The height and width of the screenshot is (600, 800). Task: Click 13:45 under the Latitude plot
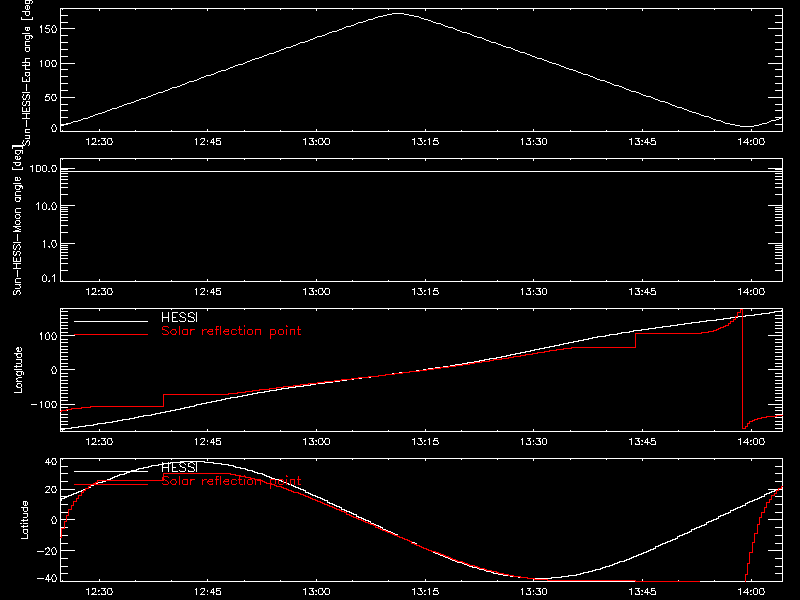tap(642, 592)
